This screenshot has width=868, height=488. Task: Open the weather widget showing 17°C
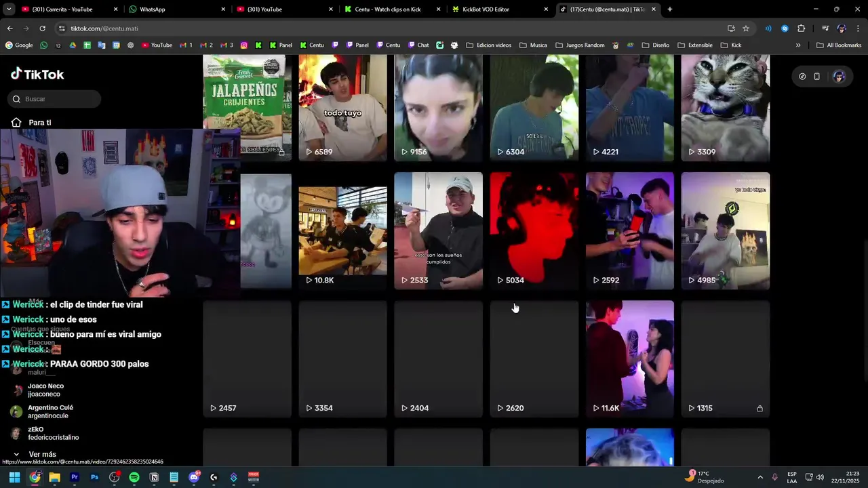(x=704, y=477)
